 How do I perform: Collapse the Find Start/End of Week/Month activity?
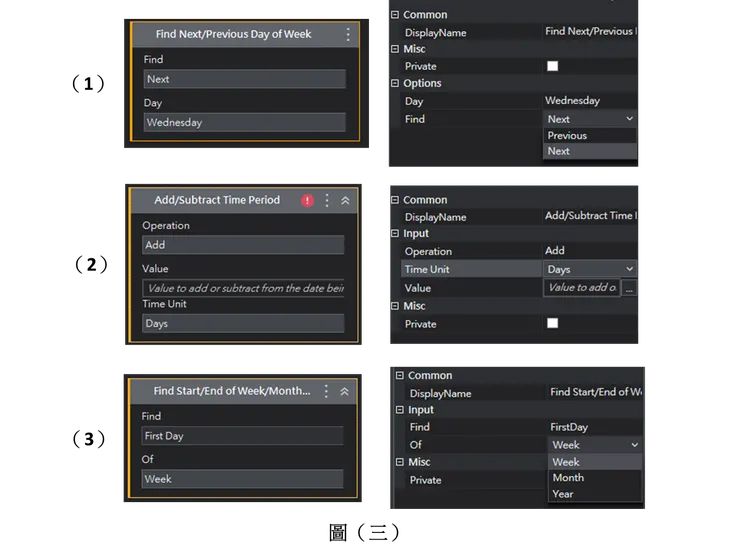(345, 391)
